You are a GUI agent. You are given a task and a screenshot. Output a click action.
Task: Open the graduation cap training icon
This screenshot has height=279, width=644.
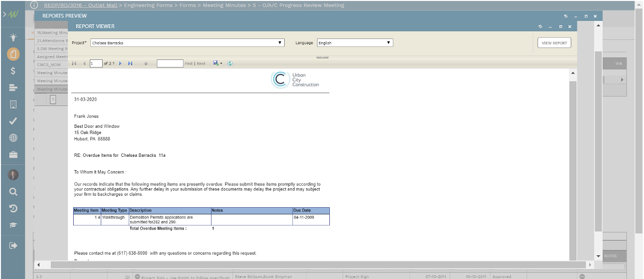point(13,225)
